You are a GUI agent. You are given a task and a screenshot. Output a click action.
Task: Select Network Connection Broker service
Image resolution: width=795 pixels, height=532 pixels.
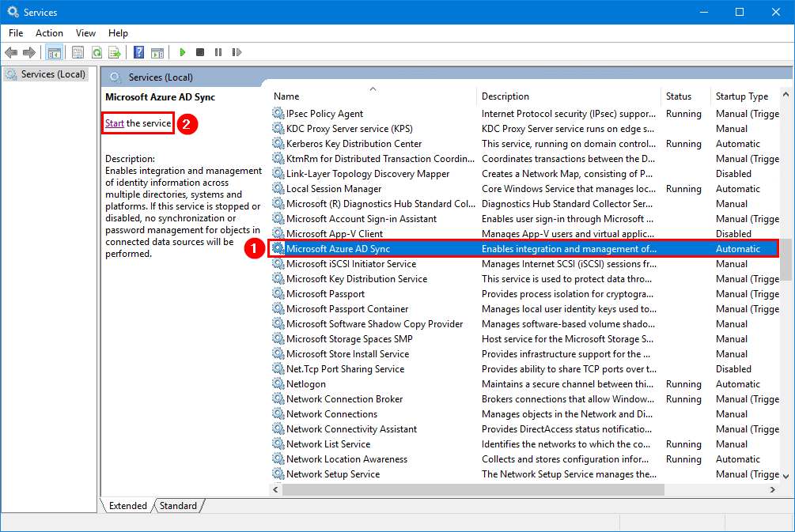[525, 399]
